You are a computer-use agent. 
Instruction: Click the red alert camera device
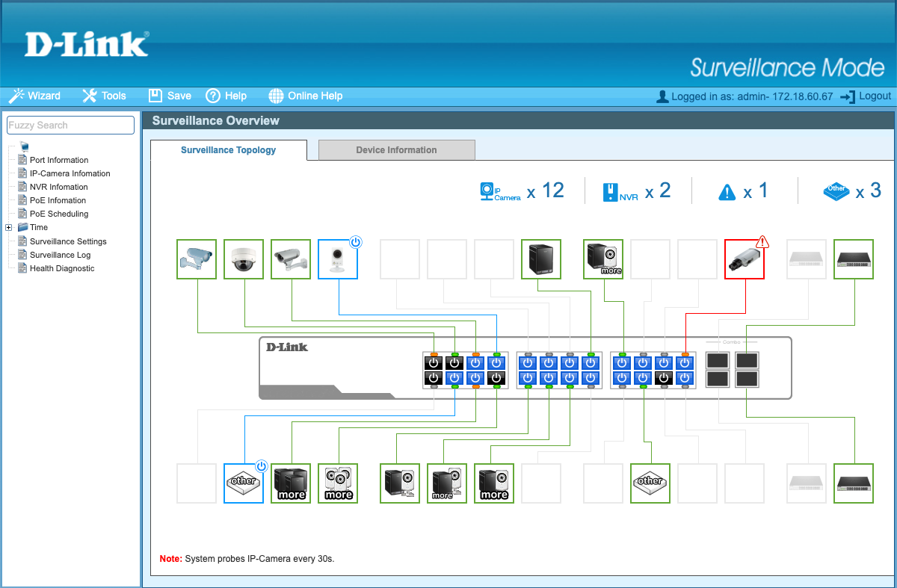tap(744, 259)
